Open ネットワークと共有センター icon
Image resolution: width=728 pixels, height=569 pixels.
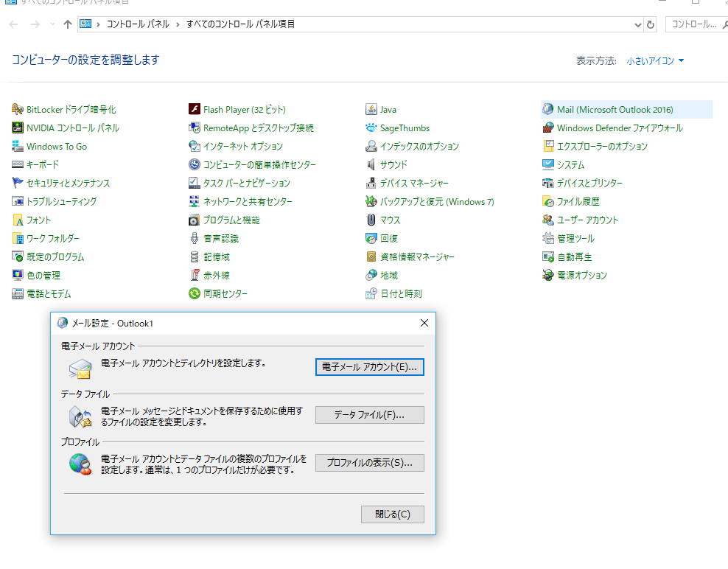click(195, 202)
